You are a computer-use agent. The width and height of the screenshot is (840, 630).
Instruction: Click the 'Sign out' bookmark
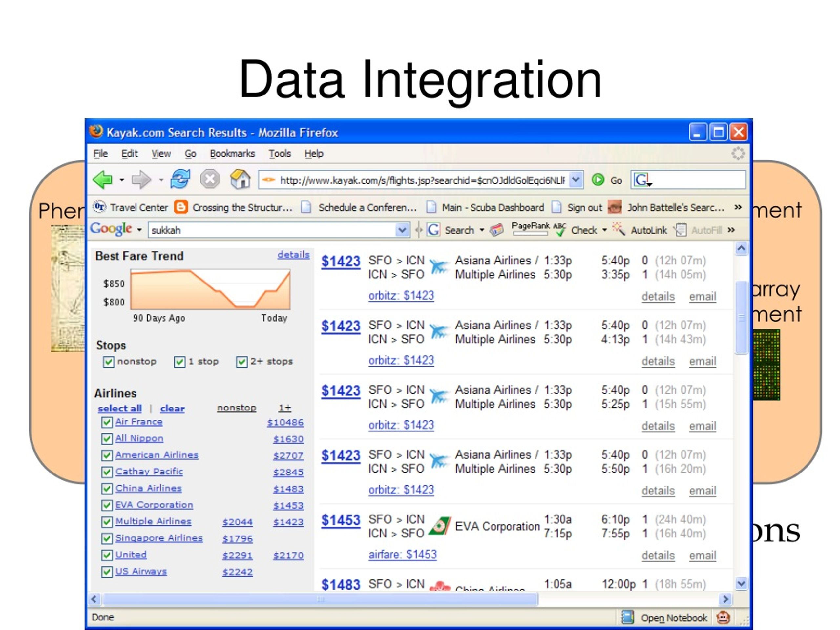[x=577, y=207]
